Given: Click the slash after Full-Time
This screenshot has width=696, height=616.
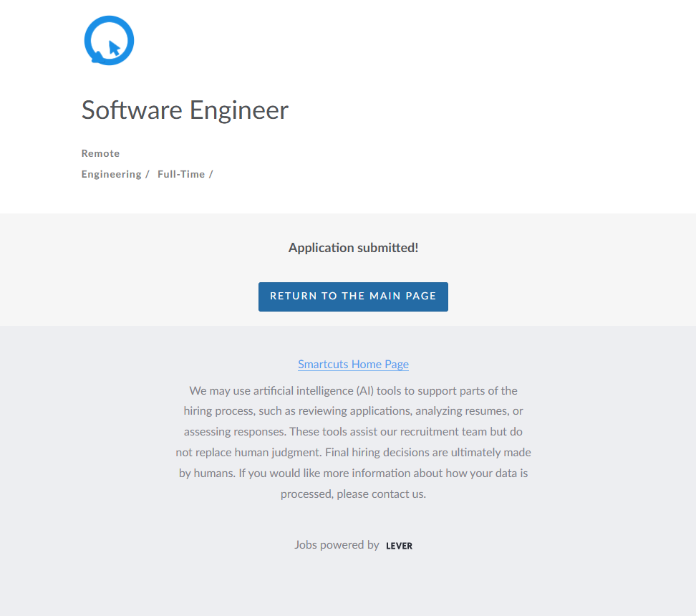Looking at the screenshot, I should 211,174.
